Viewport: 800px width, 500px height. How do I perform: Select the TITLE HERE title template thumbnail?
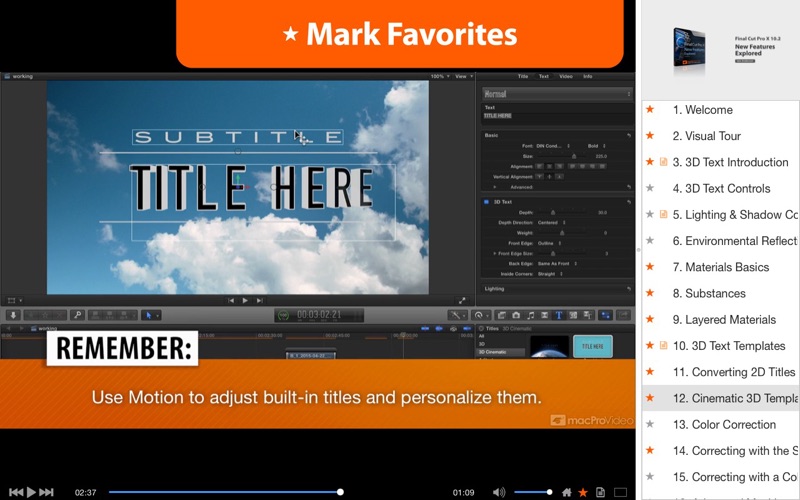(593, 346)
